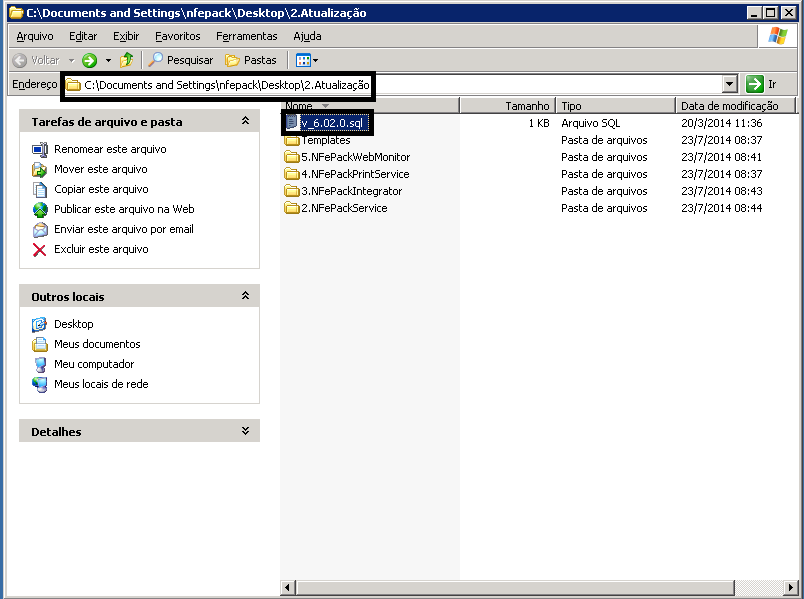The image size is (804, 599).
Task: Click the address bar path field
Action: click(x=400, y=85)
